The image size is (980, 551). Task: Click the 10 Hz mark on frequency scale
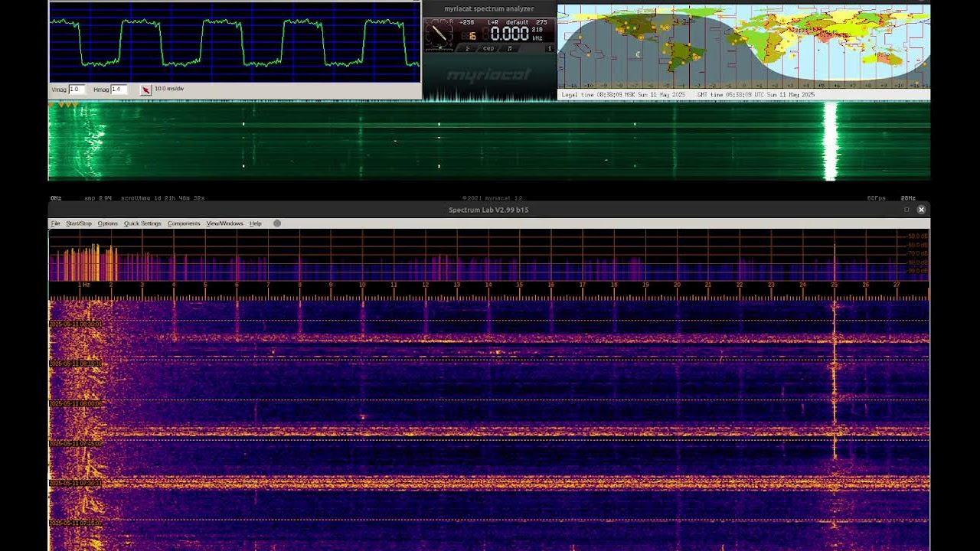[x=362, y=285]
